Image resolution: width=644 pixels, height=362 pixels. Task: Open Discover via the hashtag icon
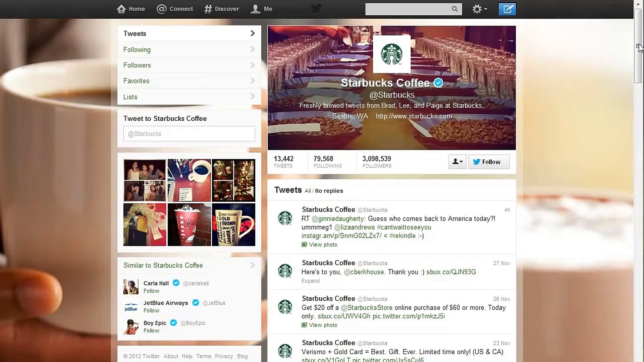tap(208, 9)
